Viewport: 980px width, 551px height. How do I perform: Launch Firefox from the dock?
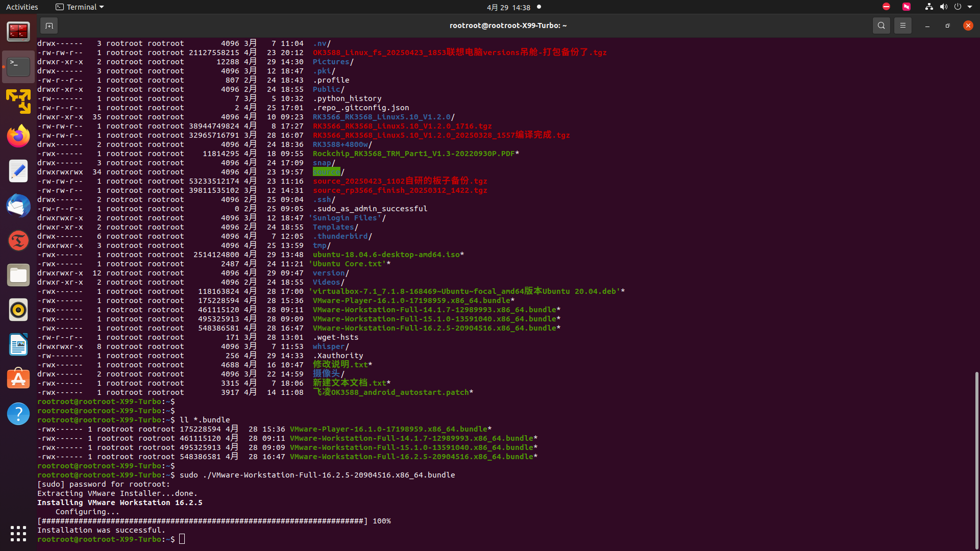coord(18,136)
